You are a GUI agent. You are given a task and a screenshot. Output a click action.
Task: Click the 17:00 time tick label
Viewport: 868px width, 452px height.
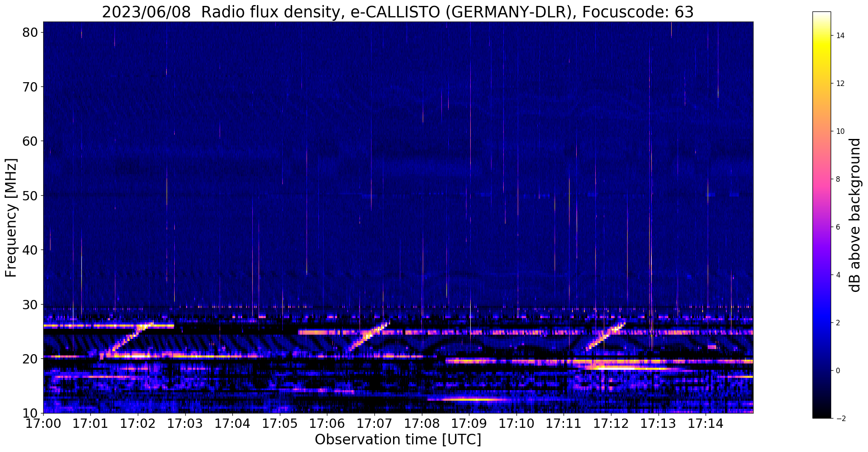[x=43, y=424]
